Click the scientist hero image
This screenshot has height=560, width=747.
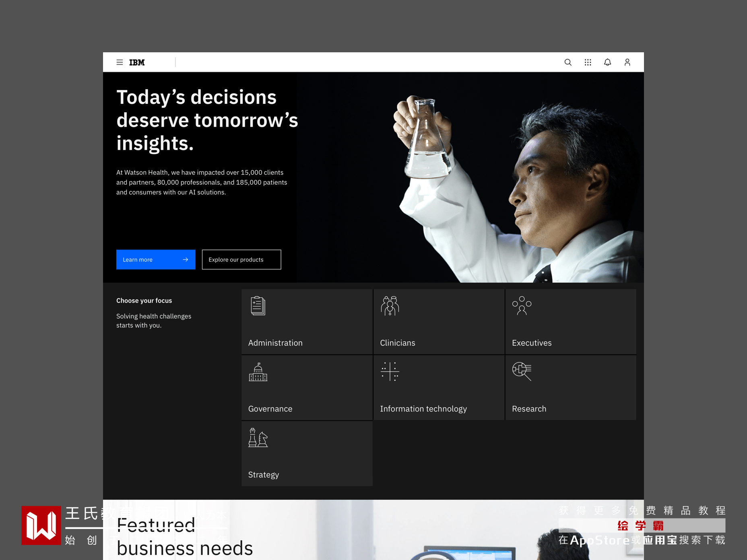[470, 177]
